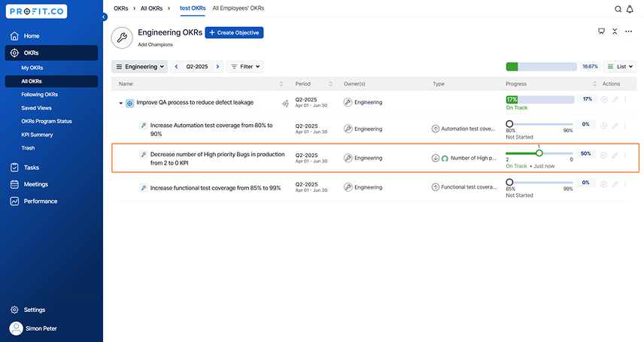Open kebab menu for Automation test coverage row
The image size is (644, 342).
(625, 126)
